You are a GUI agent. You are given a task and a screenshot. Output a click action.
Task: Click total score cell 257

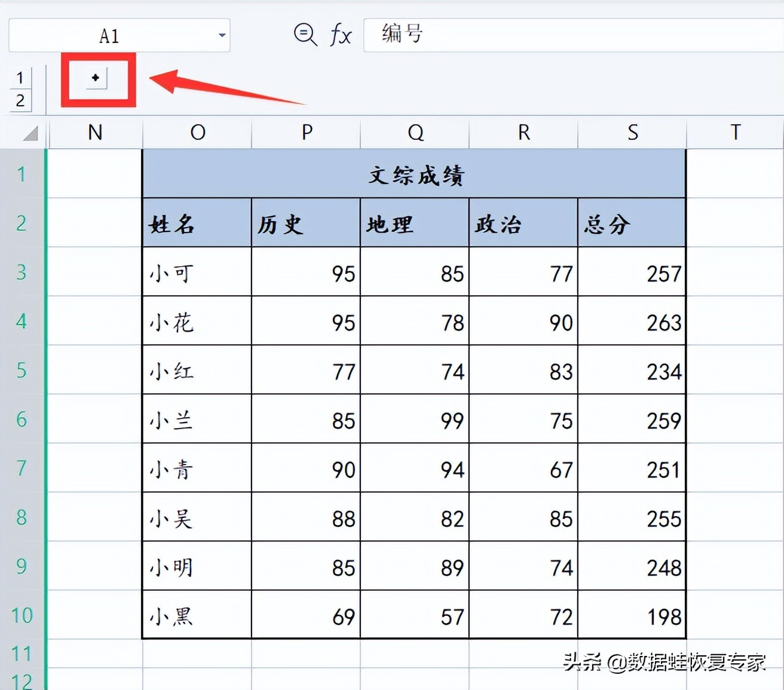point(632,272)
